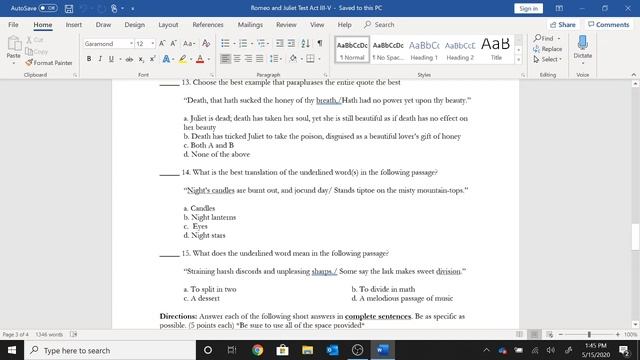
Task: Collapse the ribbon with arrow
Action: click(633, 75)
